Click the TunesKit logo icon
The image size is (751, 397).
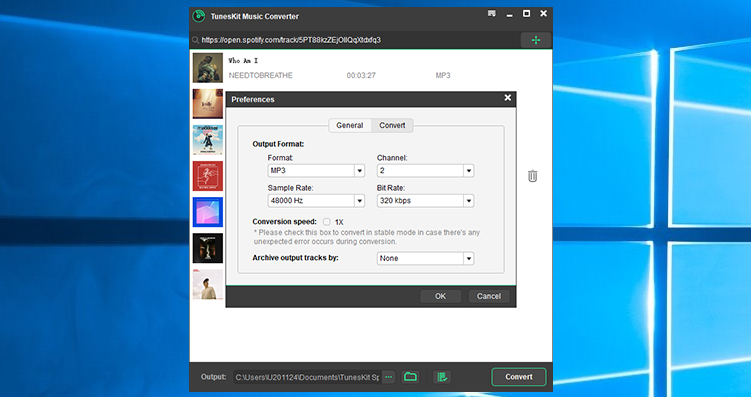(x=199, y=16)
